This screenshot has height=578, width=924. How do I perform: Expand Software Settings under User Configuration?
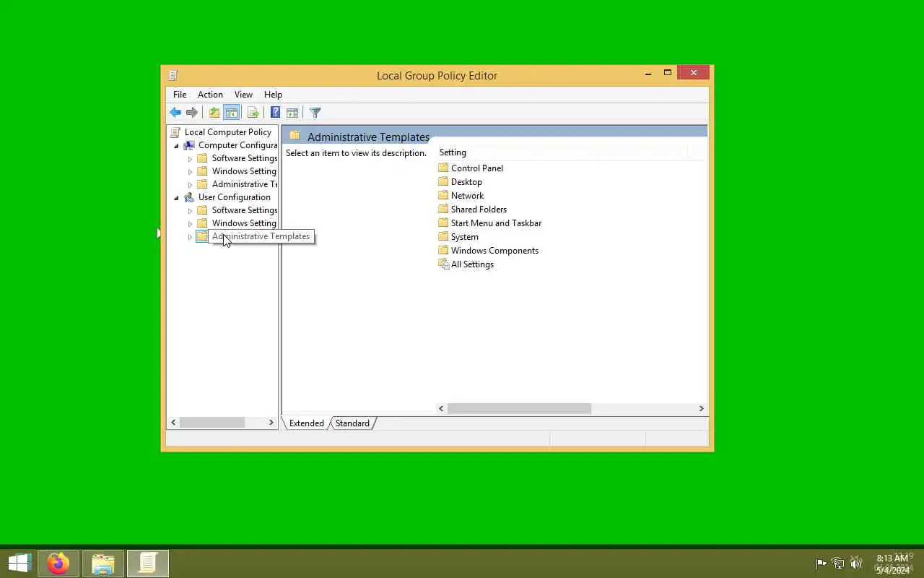tap(190, 211)
